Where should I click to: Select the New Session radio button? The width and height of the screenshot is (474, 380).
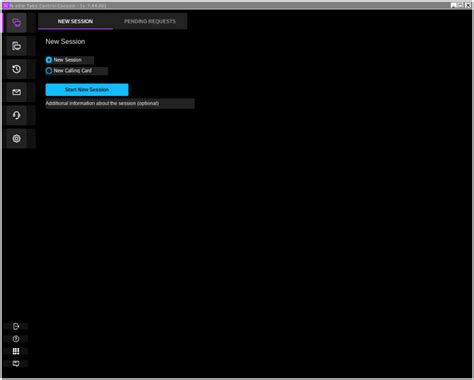(x=49, y=60)
